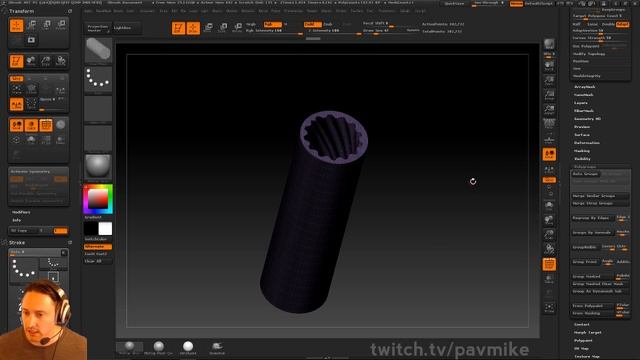The height and width of the screenshot is (360, 640).
Task: Expand the Texture Map section
Action: point(587,356)
